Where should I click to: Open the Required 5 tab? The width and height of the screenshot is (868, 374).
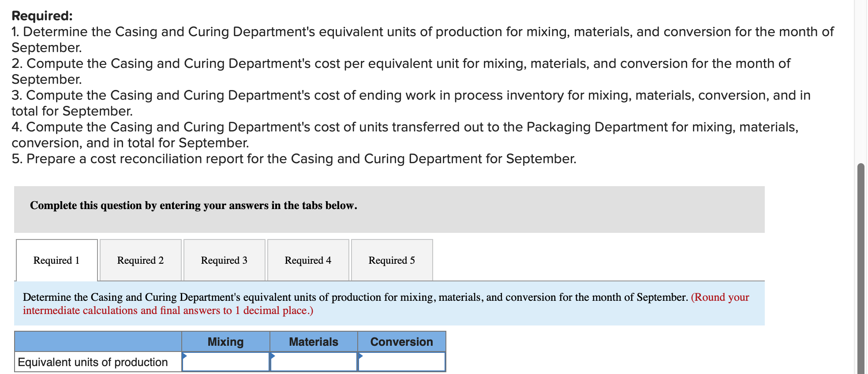coord(392,260)
